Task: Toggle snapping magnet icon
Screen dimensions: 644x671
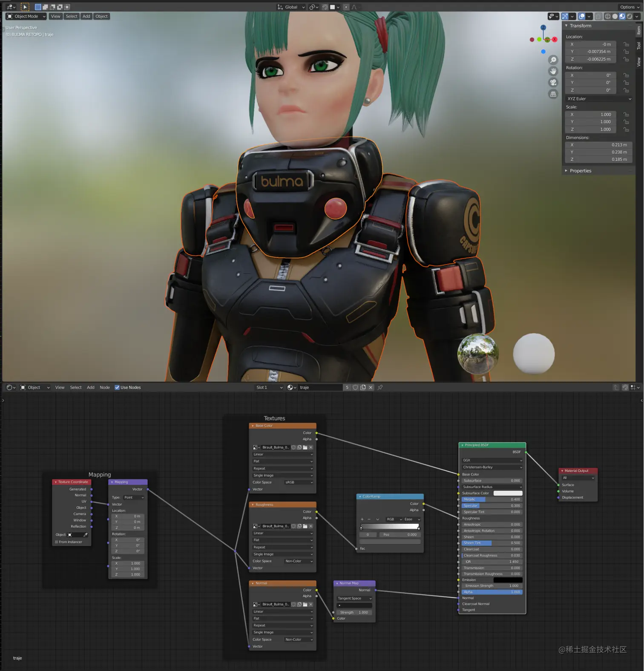Action: [325, 7]
